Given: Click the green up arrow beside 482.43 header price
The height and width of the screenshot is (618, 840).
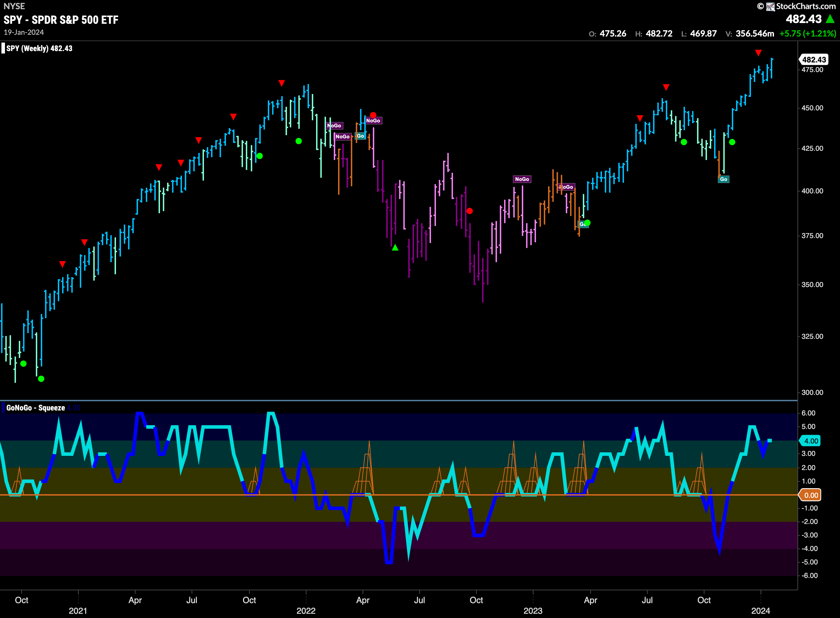Looking at the screenshot, I should pos(830,19).
